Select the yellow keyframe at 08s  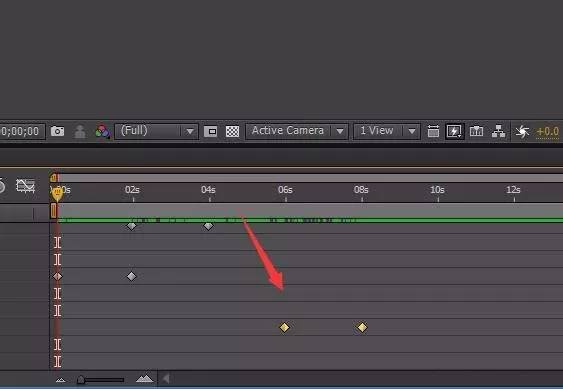coord(362,327)
